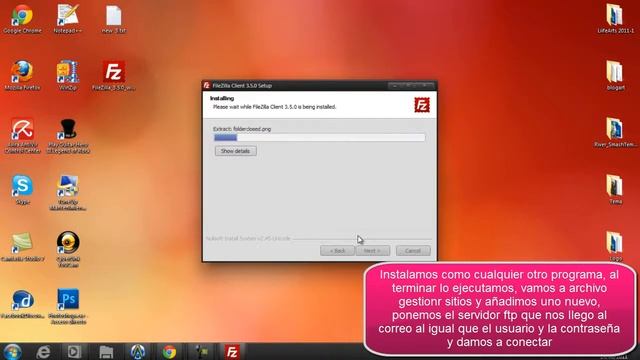Click the greyed Back button
The height and width of the screenshot is (360, 640).
(x=338, y=251)
